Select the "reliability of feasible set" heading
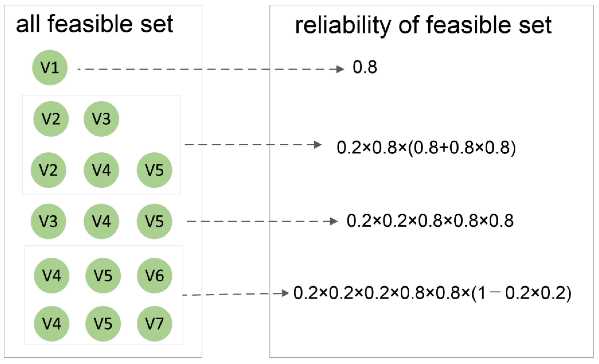 pos(423,25)
